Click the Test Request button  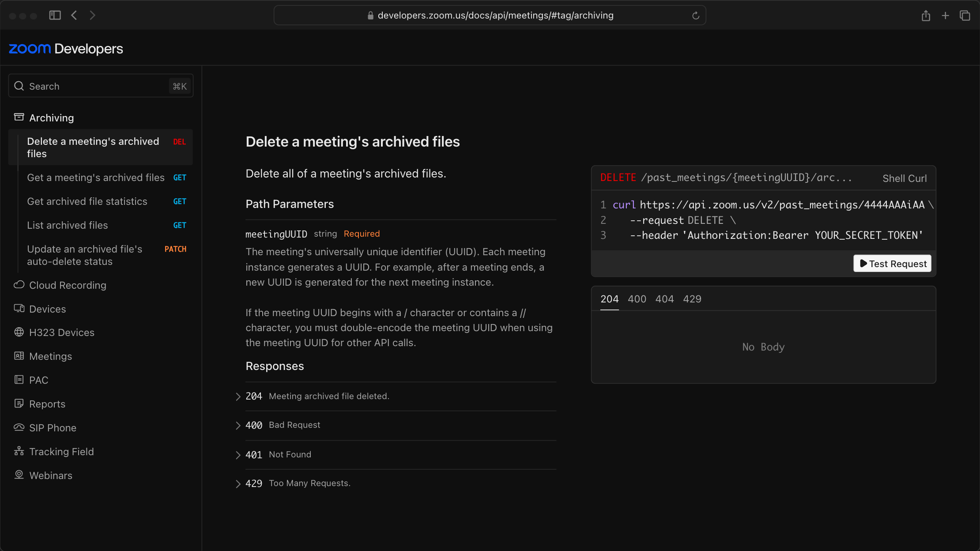tap(893, 264)
